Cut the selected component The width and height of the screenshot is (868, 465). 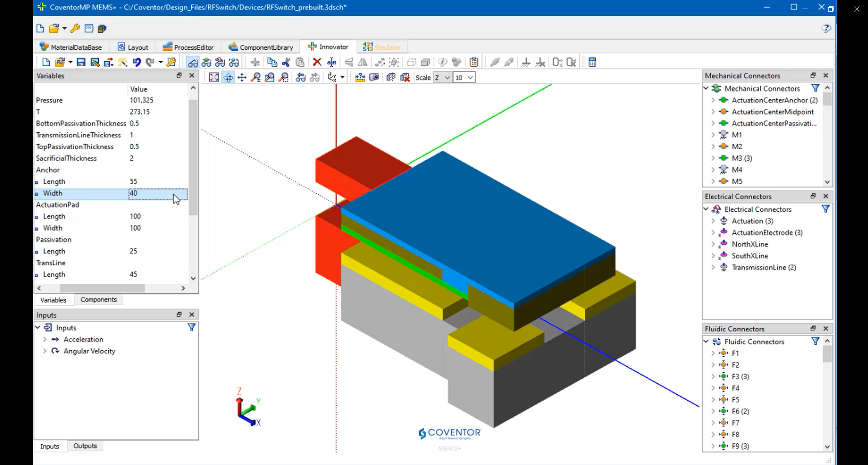coord(286,62)
